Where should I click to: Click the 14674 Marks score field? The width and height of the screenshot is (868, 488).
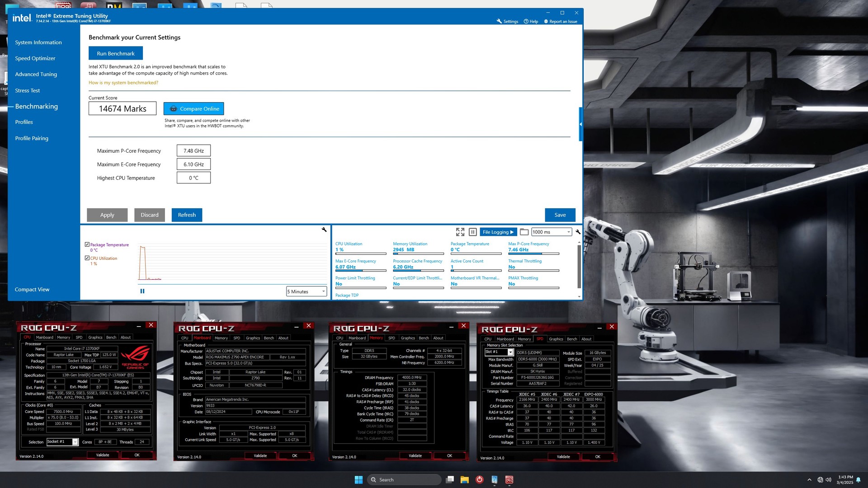(123, 108)
